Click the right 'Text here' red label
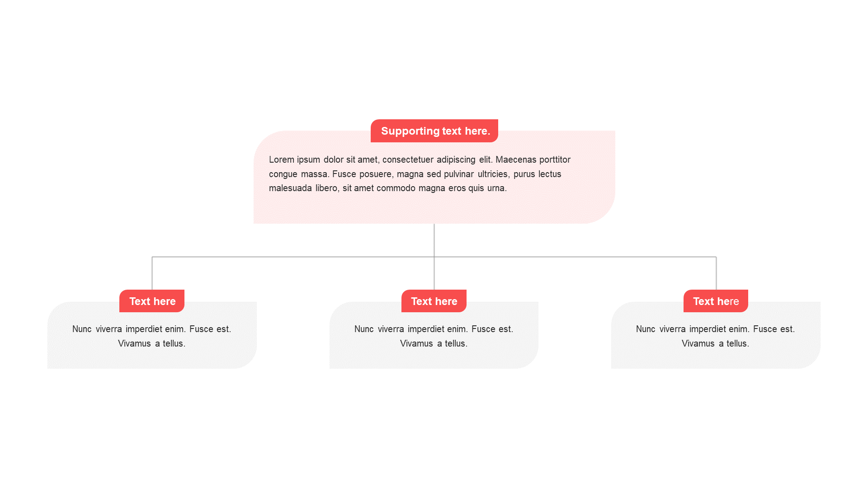Image resolution: width=868 pixels, height=488 pixels. tap(716, 301)
